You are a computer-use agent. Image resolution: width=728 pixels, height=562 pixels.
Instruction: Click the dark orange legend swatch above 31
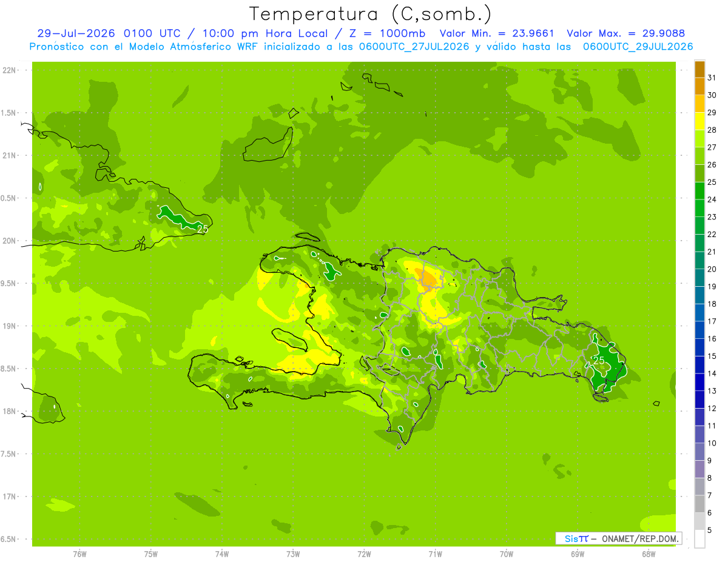699,70
